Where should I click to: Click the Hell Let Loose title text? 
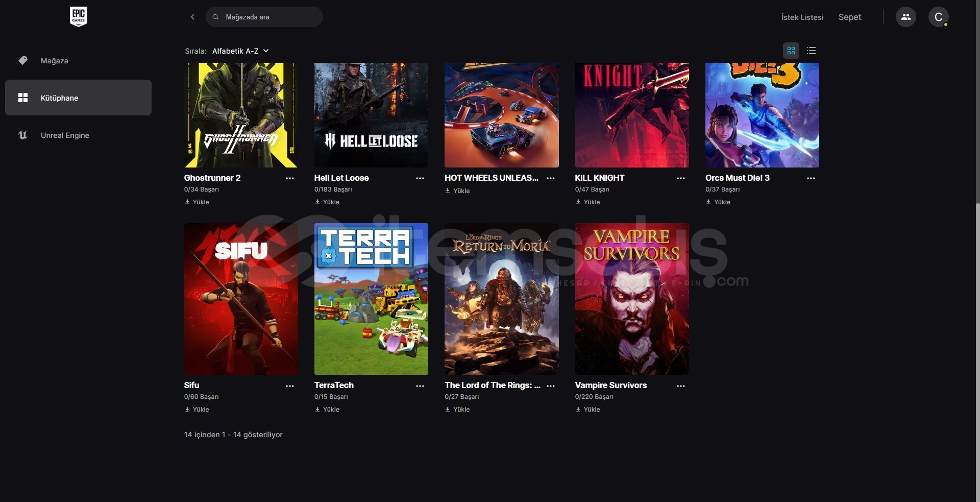pos(341,178)
